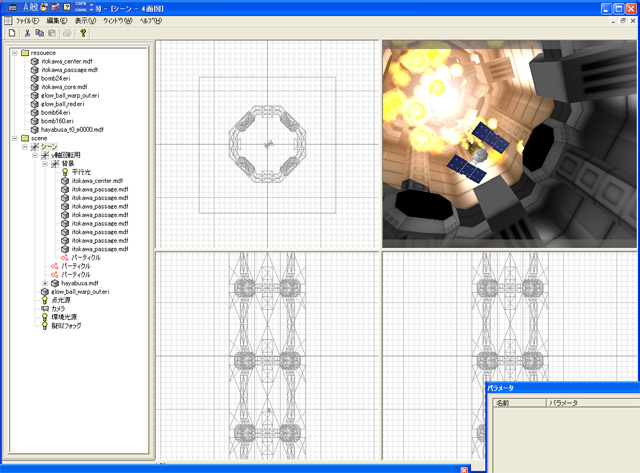Open the ヘルプ(H) menu
The image size is (640, 473).
(x=151, y=20)
